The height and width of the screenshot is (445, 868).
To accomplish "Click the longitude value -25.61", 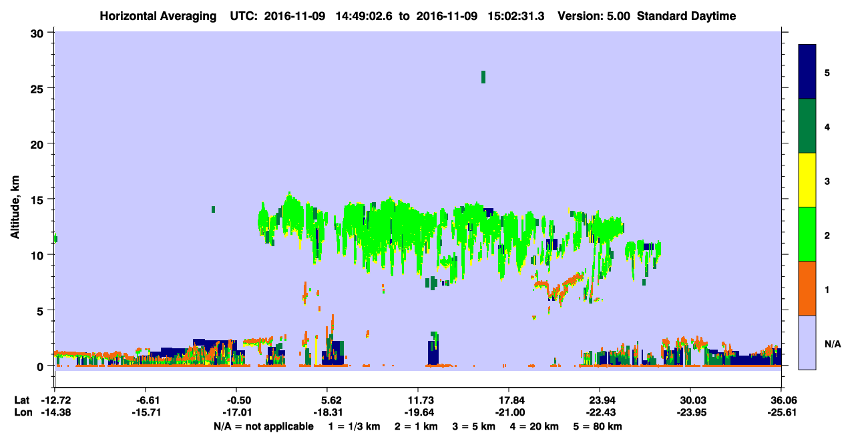I will click(781, 412).
